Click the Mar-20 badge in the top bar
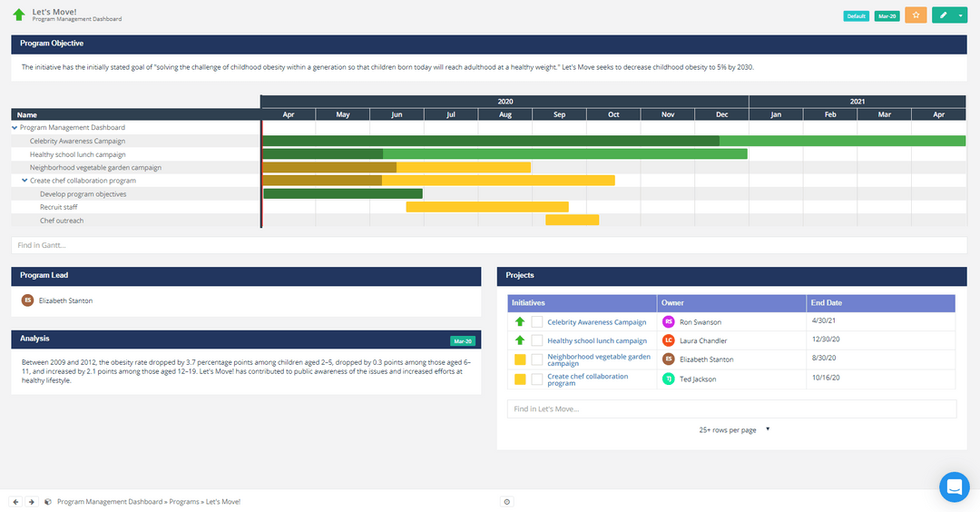Screen dimensions: 980x512 tap(887, 16)
